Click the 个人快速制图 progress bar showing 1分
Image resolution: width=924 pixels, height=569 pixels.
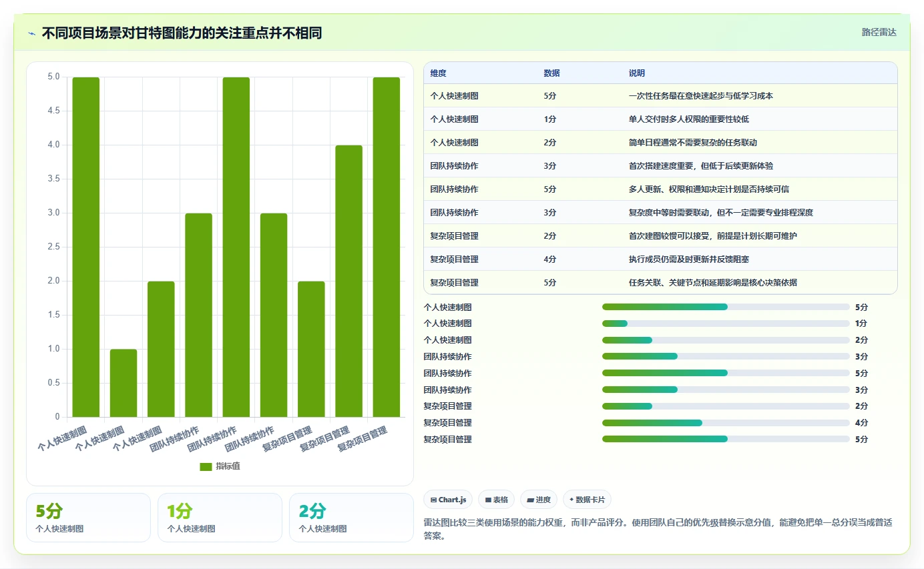[726, 324]
